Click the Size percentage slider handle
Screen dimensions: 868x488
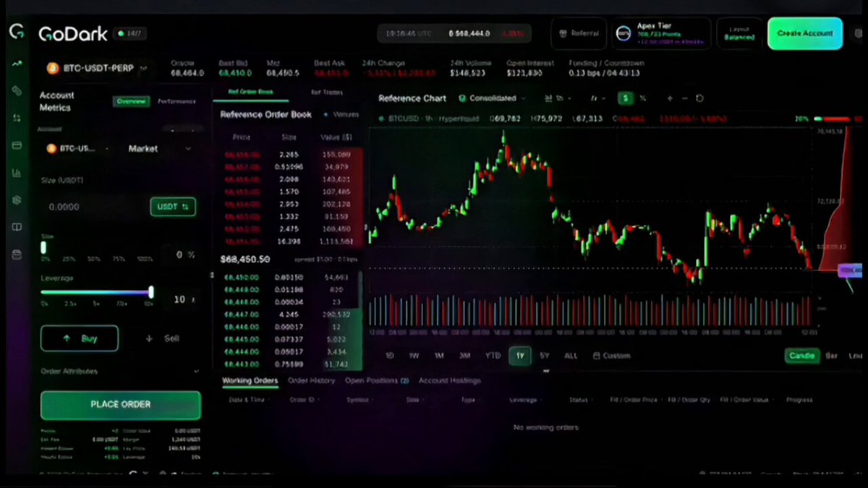[44, 248]
